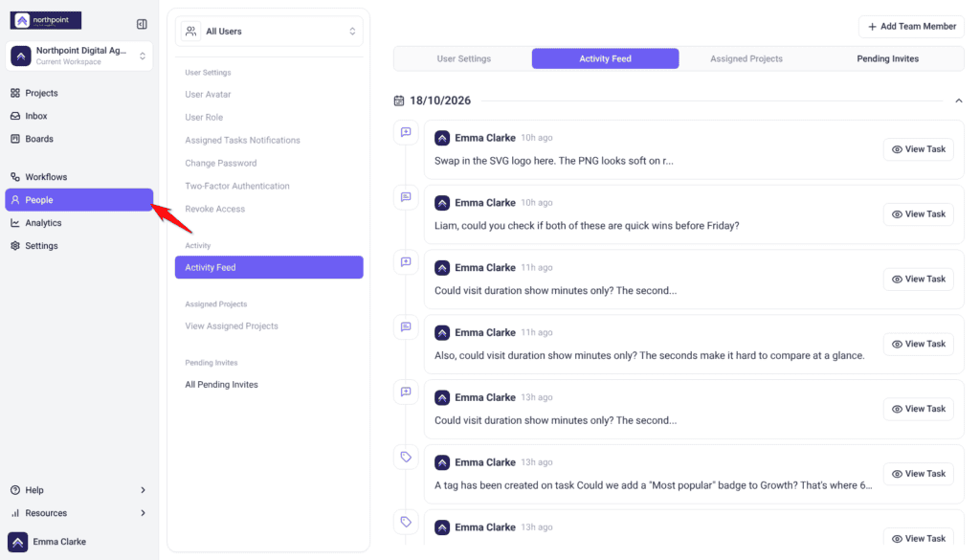Viewport: 980px width, 560px height.
Task: Click Add Team Member button
Action: coord(911,27)
